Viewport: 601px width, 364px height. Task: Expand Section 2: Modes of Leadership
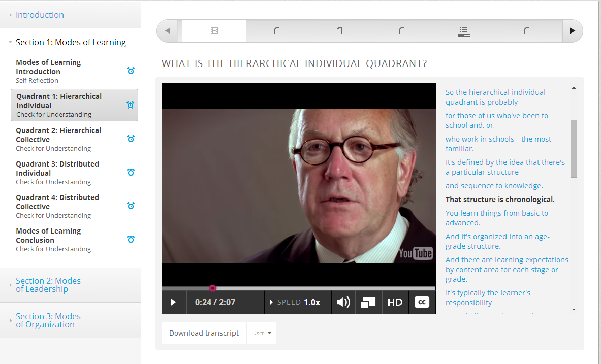point(48,285)
